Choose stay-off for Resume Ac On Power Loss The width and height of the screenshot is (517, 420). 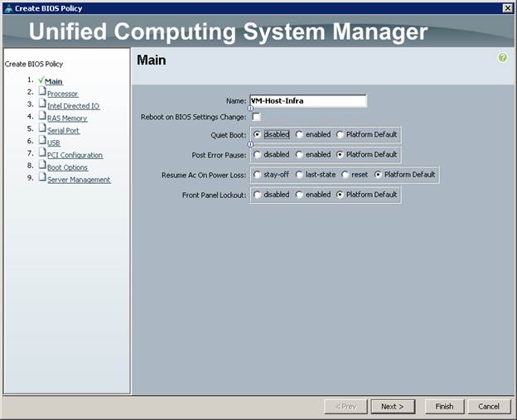(x=257, y=175)
